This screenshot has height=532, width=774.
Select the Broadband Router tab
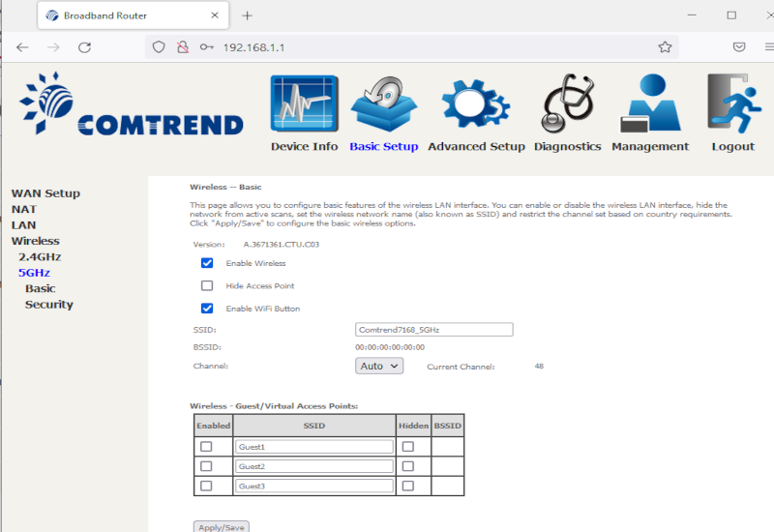point(134,15)
